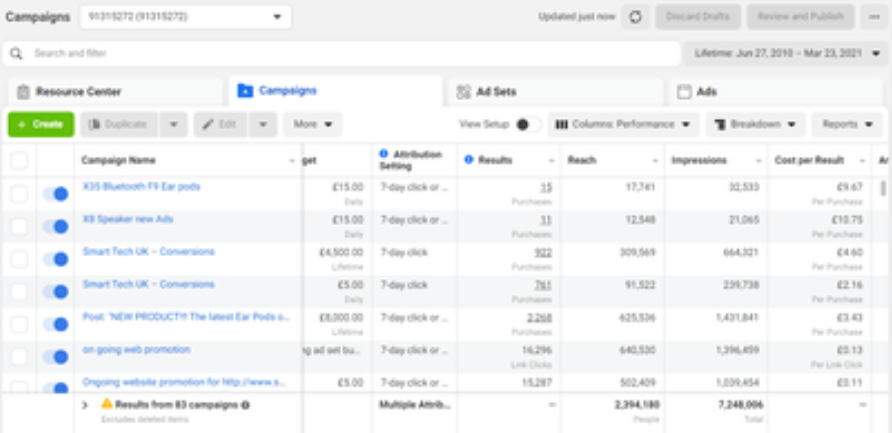
Task: Tick the select-all campaigns header checkbox
Action: [19, 160]
